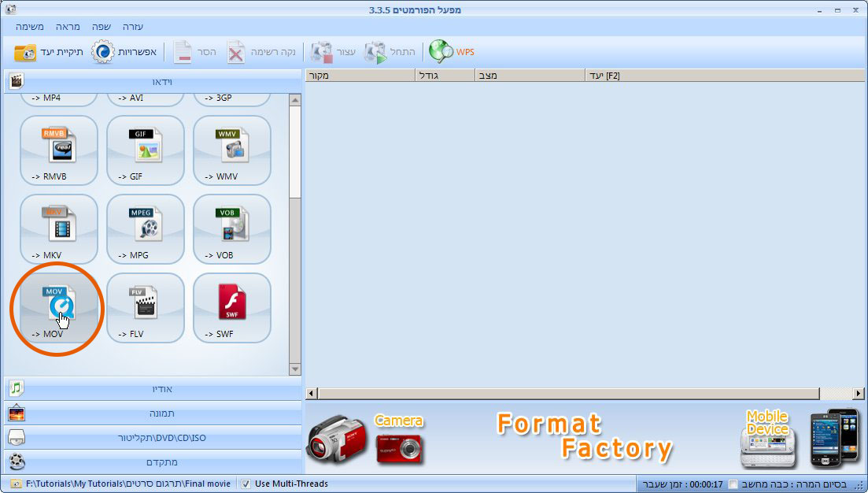Viewport: 868px width, 493px height.
Task: Select the MKV video format
Action: [x=59, y=228]
